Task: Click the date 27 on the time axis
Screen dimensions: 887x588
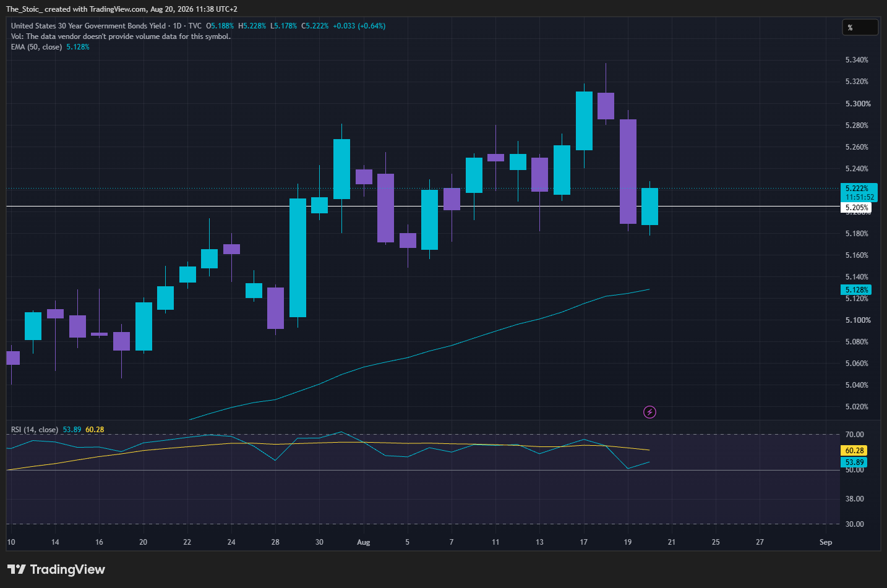Action: (760, 542)
